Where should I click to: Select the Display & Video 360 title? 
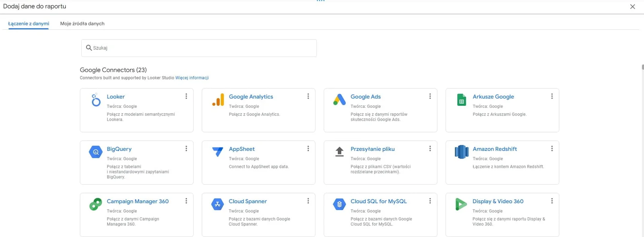coord(498,201)
